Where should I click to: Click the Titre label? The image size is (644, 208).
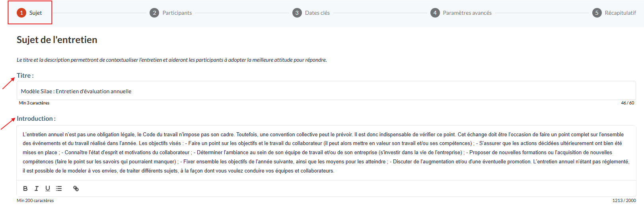(x=25, y=75)
